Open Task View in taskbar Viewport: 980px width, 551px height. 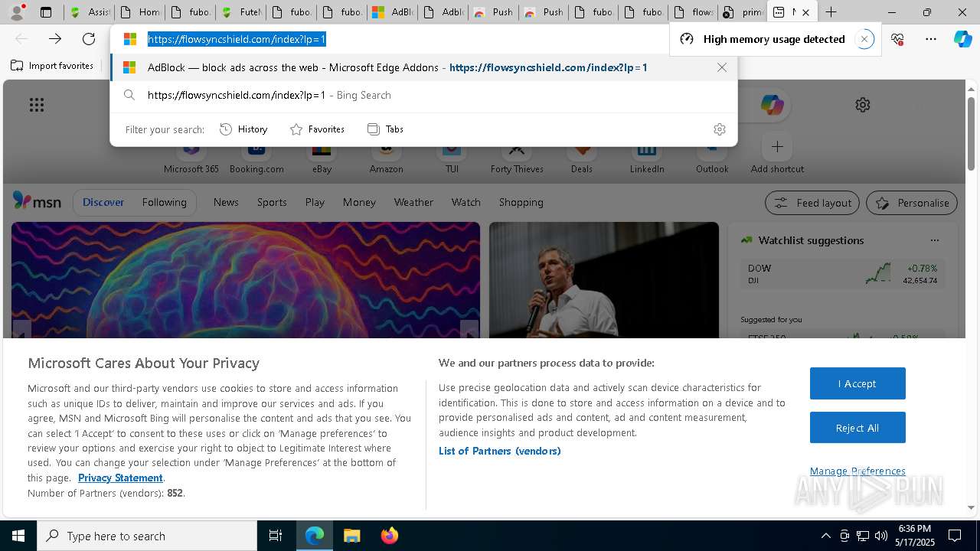coord(276,536)
